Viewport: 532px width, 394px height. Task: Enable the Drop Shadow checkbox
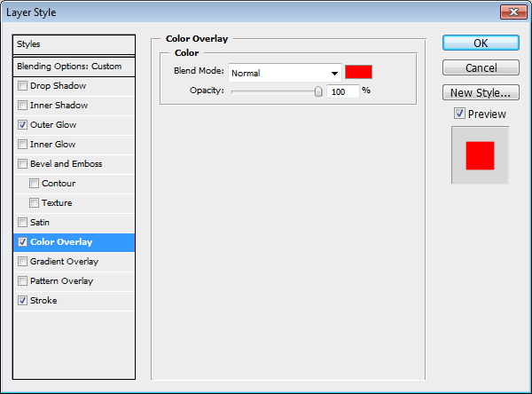22,85
